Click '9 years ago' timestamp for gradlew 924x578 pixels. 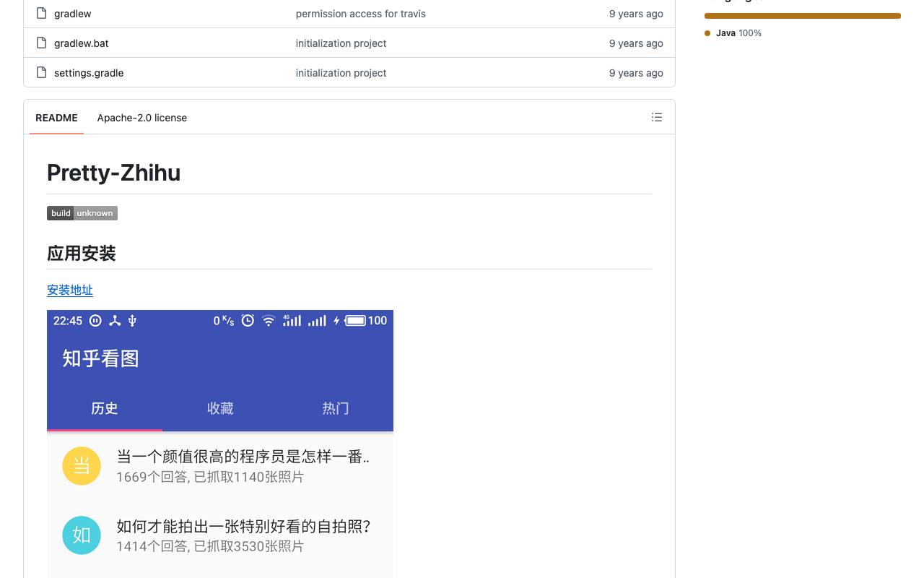tap(636, 14)
